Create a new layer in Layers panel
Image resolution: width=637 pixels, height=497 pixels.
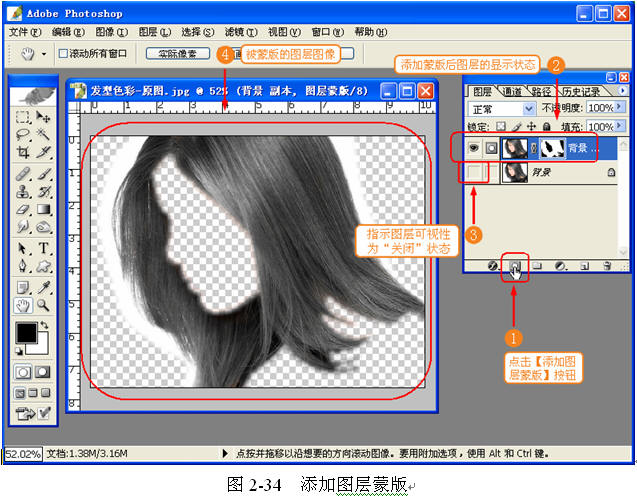[584, 266]
